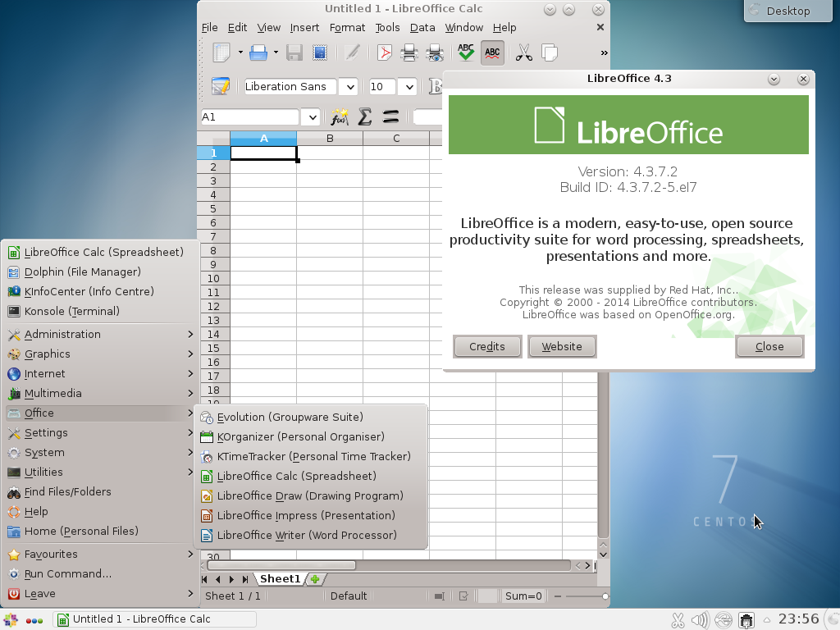The width and height of the screenshot is (840, 630).
Task: Click Credits button in About dialog
Action: [x=487, y=347]
